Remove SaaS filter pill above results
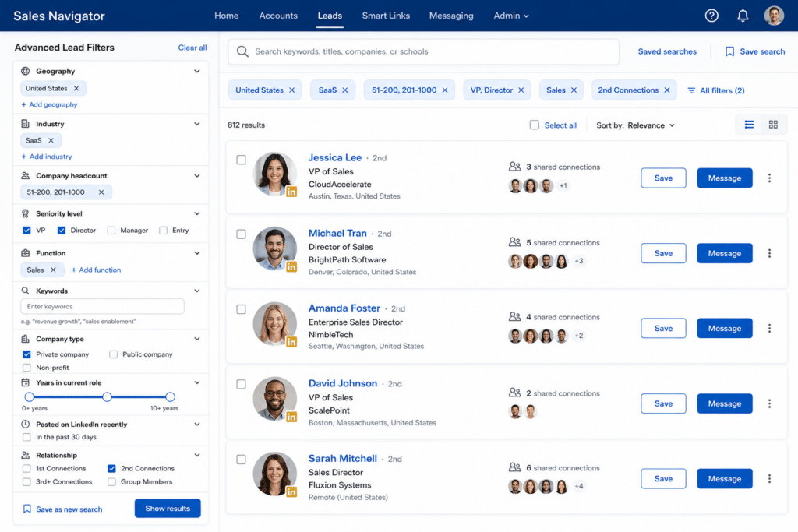The height and width of the screenshot is (532, 798). [345, 90]
